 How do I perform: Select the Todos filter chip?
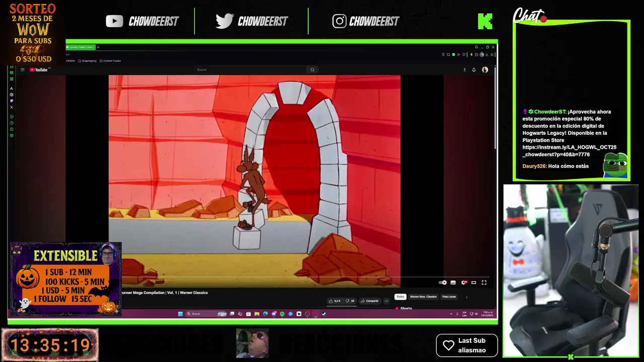400,297
